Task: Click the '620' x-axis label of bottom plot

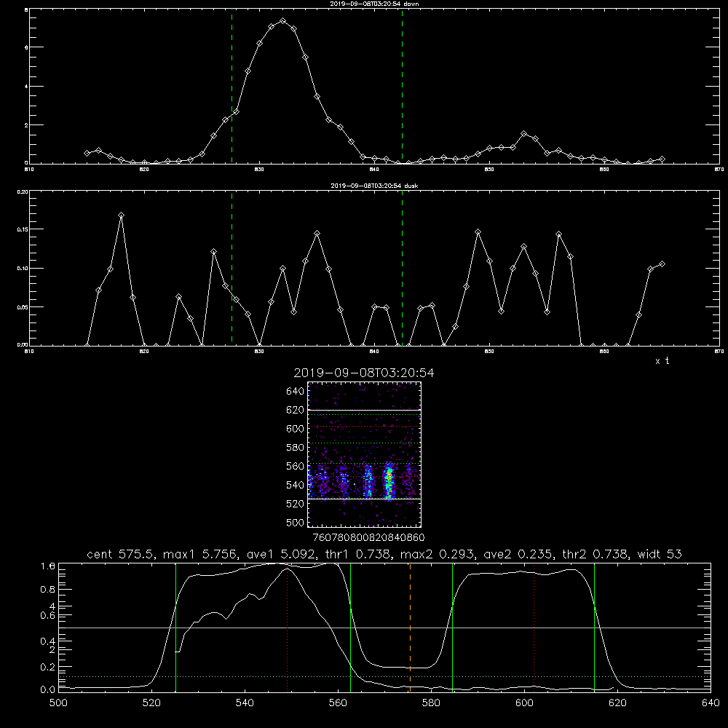Action: point(617,703)
